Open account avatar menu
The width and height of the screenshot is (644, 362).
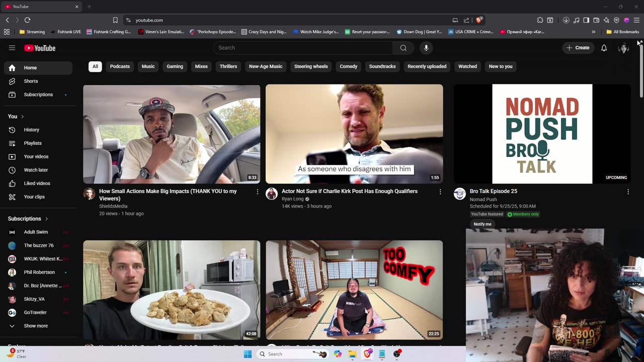[623, 48]
